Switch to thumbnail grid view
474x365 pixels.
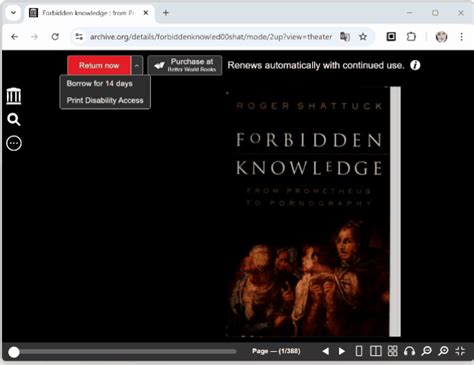pos(393,351)
